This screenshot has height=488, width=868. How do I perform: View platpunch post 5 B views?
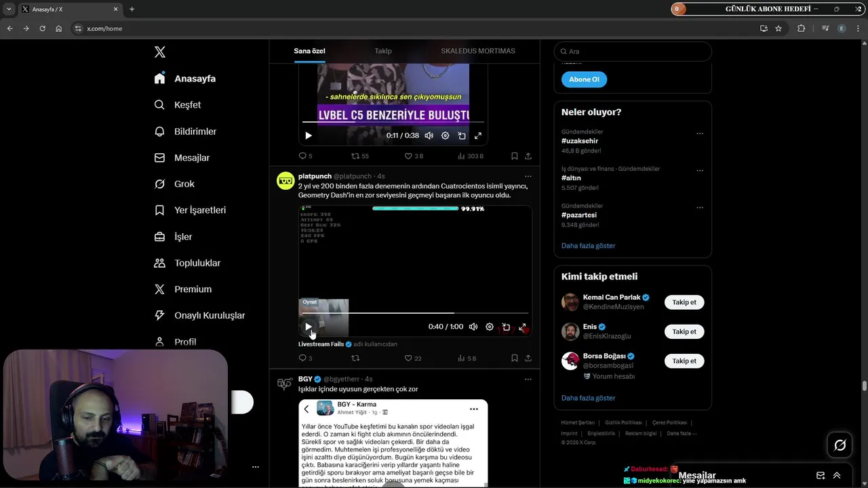click(467, 358)
